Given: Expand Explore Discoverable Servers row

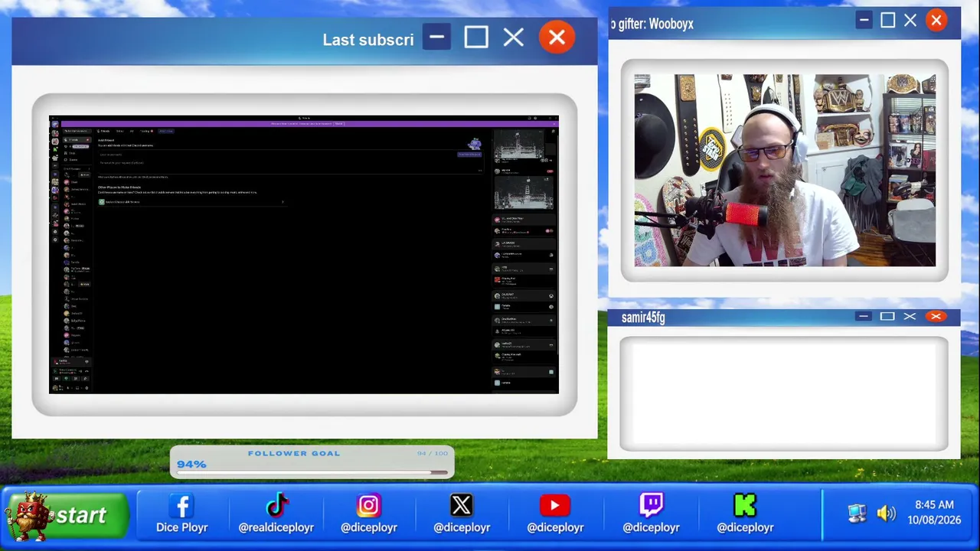Looking at the screenshot, I should tap(191, 202).
